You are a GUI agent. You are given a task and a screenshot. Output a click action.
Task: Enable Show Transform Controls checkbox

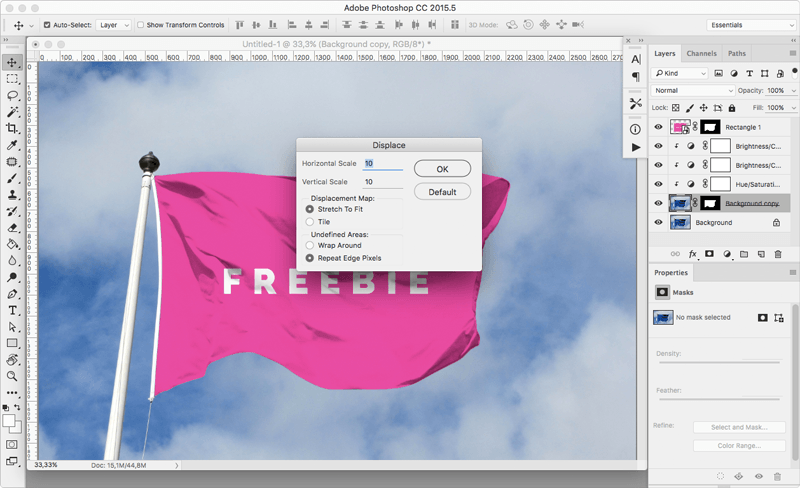(140, 25)
